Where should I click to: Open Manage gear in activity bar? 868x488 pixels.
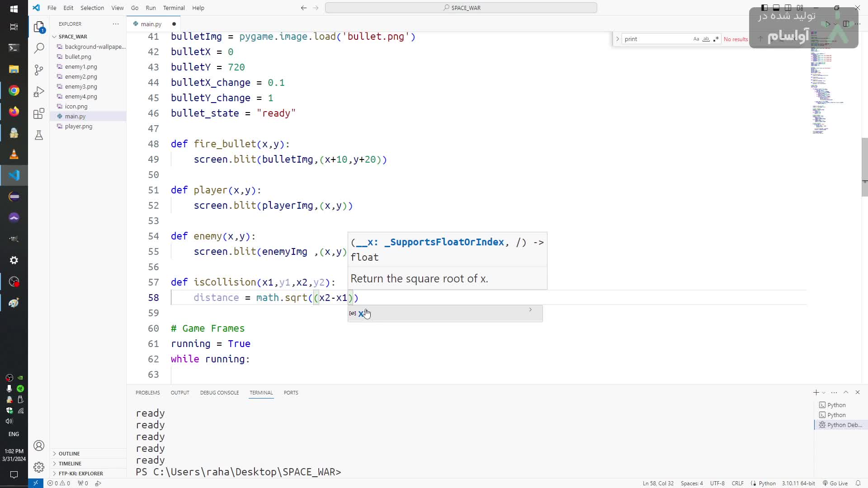(x=39, y=467)
